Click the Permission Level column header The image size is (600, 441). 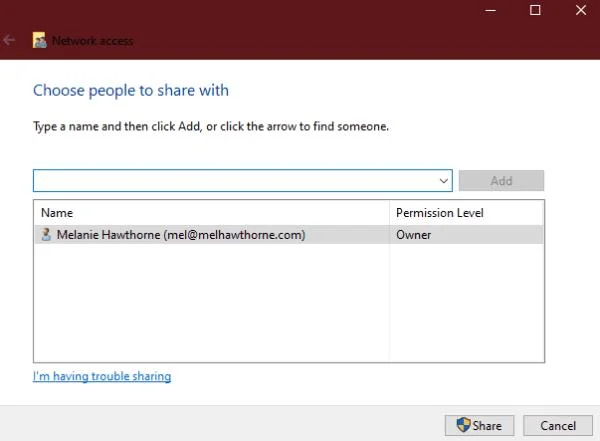[466, 213]
